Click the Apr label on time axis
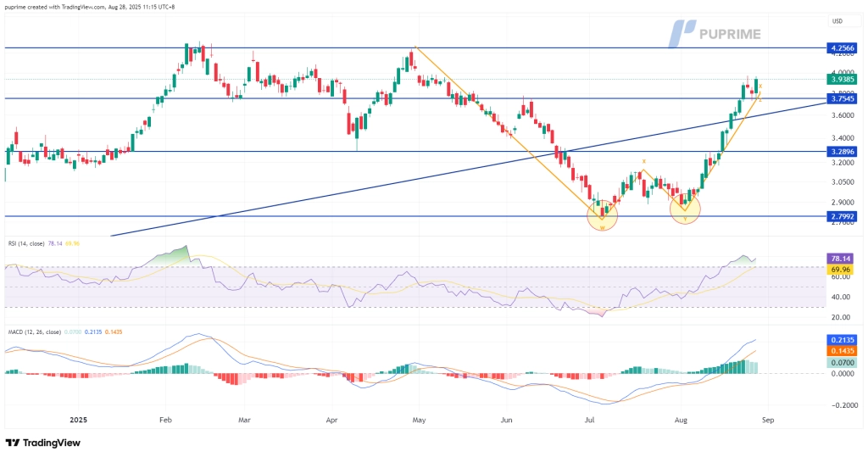 tap(331, 420)
